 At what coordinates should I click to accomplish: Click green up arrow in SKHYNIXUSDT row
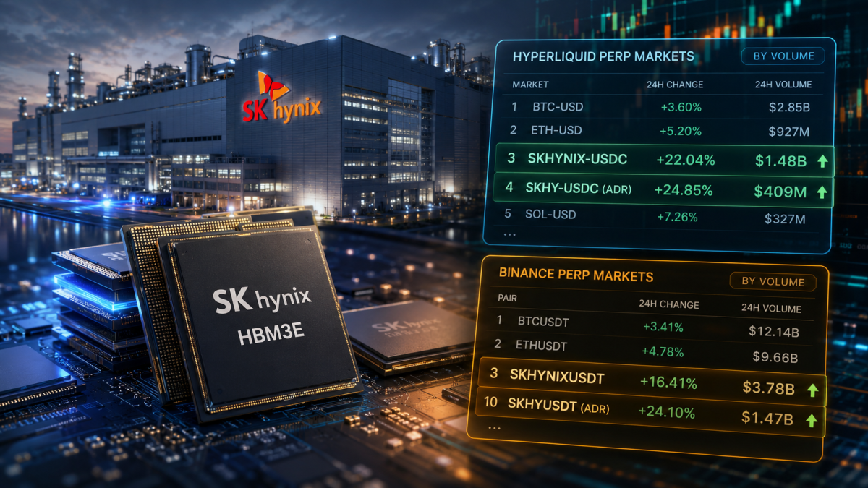[x=812, y=390]
